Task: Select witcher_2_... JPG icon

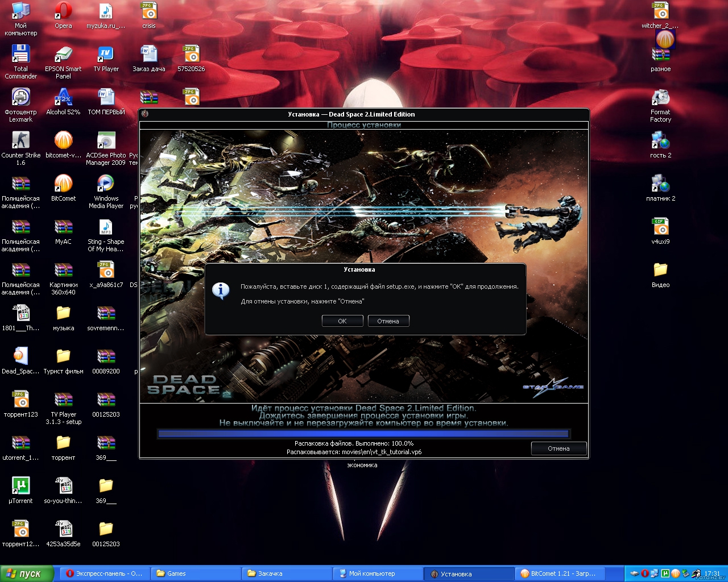Action: tap(660, 15)
